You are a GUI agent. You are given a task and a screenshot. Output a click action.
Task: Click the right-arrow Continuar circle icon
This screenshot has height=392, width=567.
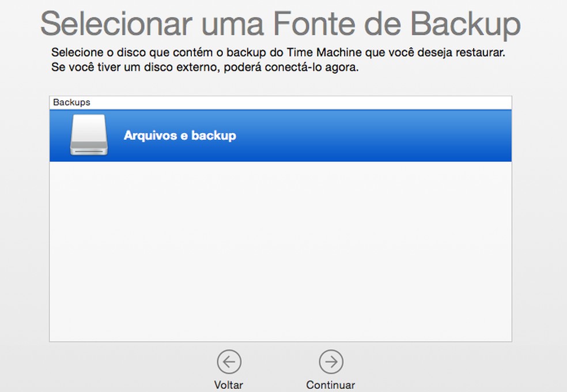point(331,362)
